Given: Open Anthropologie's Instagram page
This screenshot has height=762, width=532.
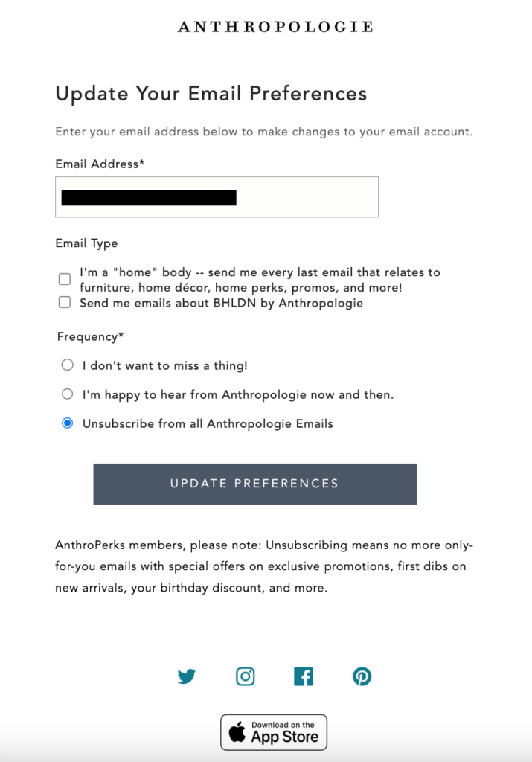Looking at the screenshot, I should (x=246, y=676).
